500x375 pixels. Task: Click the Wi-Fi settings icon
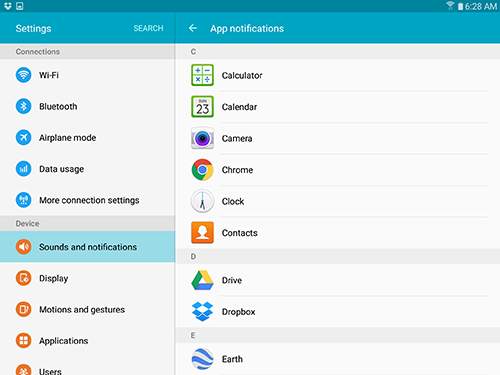coord(23,75)
